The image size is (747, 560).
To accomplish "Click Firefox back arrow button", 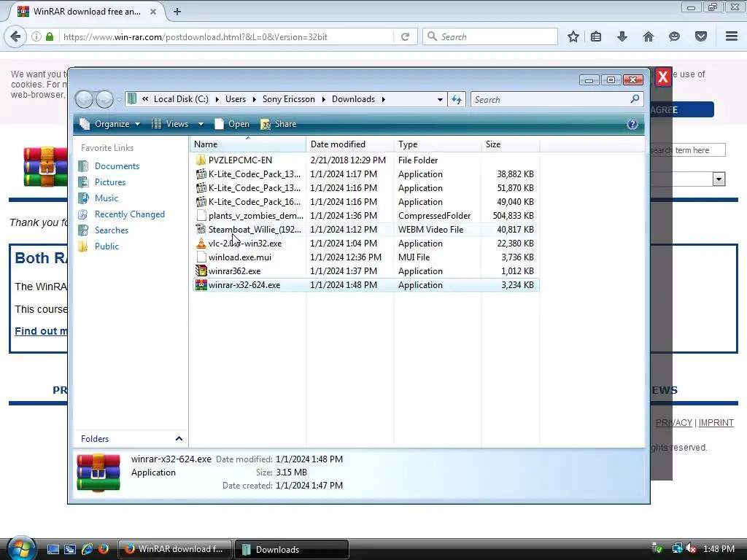I will click(x=15, y=36).
